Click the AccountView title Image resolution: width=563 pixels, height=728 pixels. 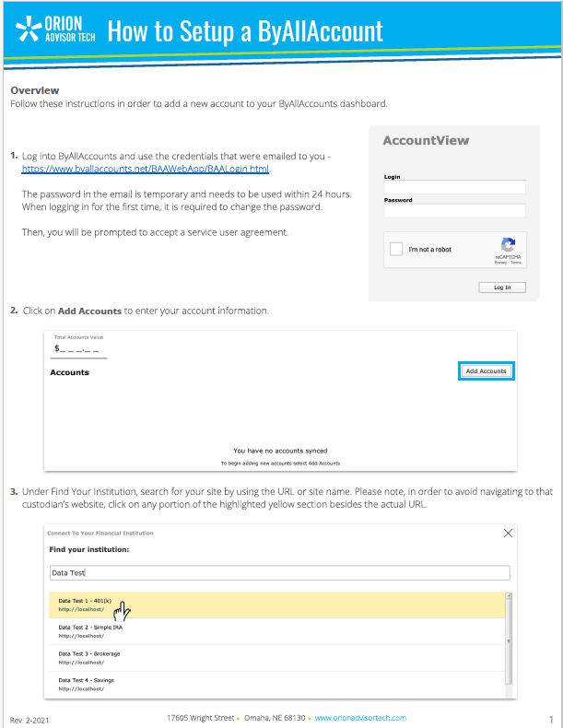click(x=426, y=140)
